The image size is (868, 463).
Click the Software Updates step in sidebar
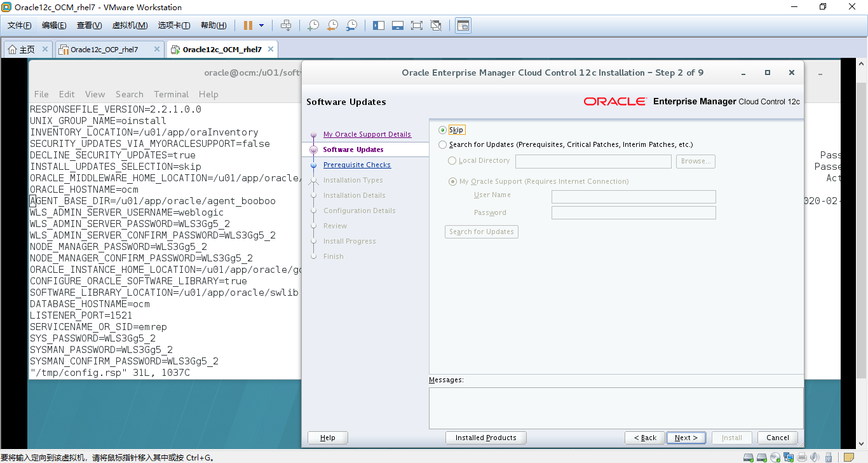point(353,149)
